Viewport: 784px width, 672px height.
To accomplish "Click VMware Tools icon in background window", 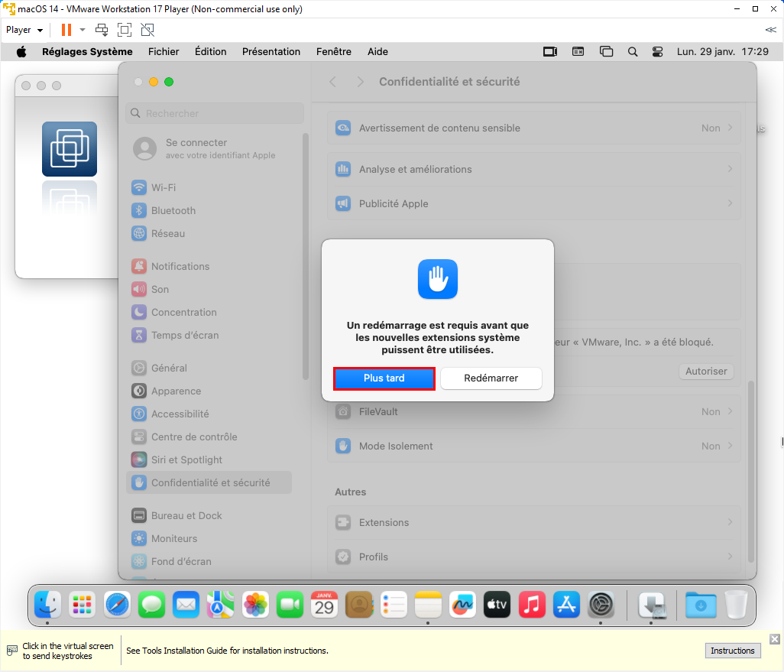I will tap(70, 149).
